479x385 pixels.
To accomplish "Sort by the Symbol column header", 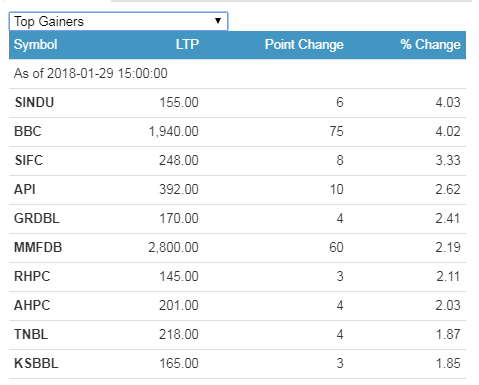I will click(x=36, y=45).
